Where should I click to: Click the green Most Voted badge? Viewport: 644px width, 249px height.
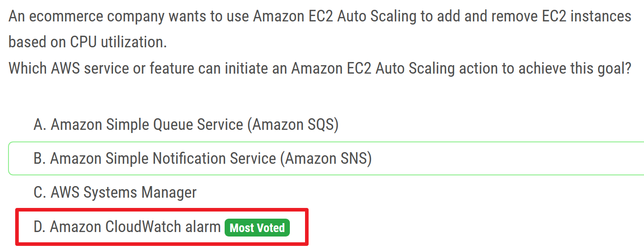coord(257,228)
